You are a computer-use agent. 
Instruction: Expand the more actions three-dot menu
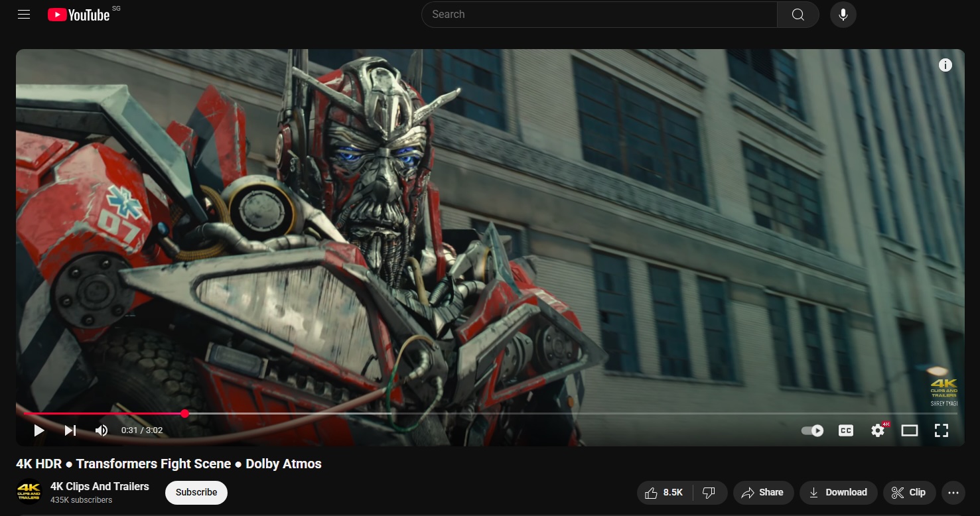953,493
